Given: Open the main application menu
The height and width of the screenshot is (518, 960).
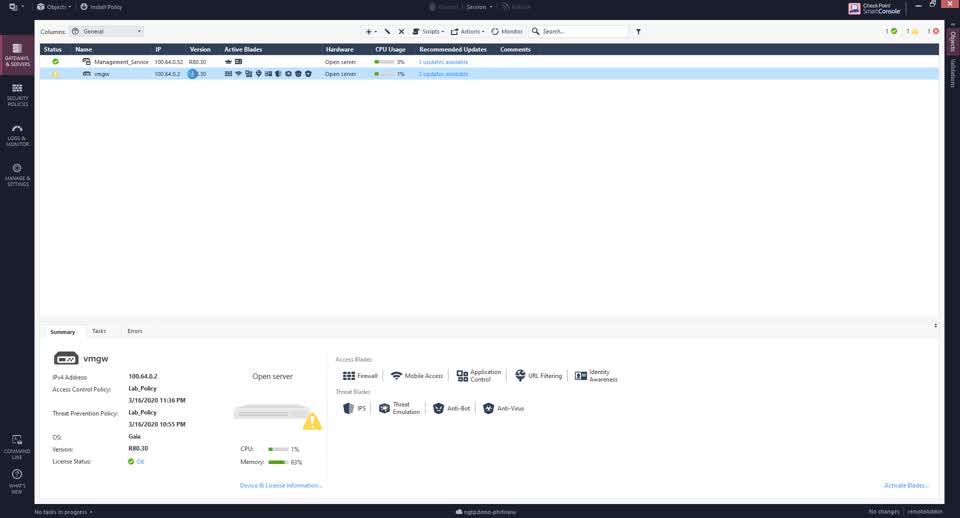Looking at the screenshot, I should pos(17,7).
